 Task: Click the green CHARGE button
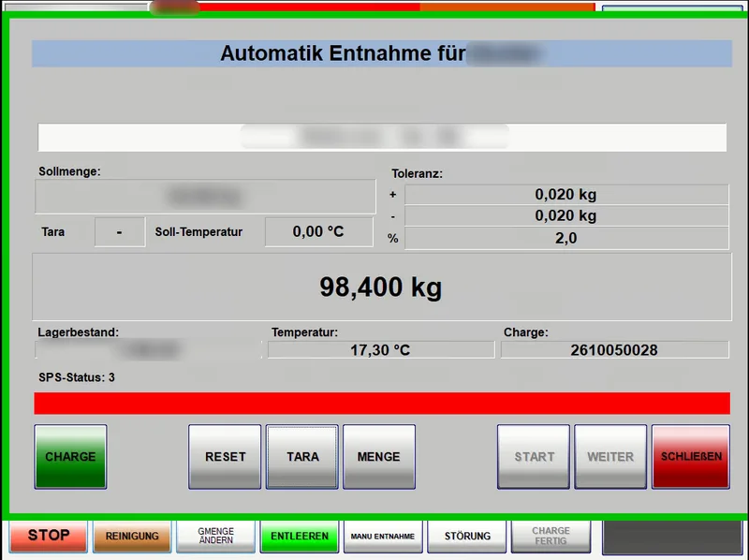click(x=70, y=456)
